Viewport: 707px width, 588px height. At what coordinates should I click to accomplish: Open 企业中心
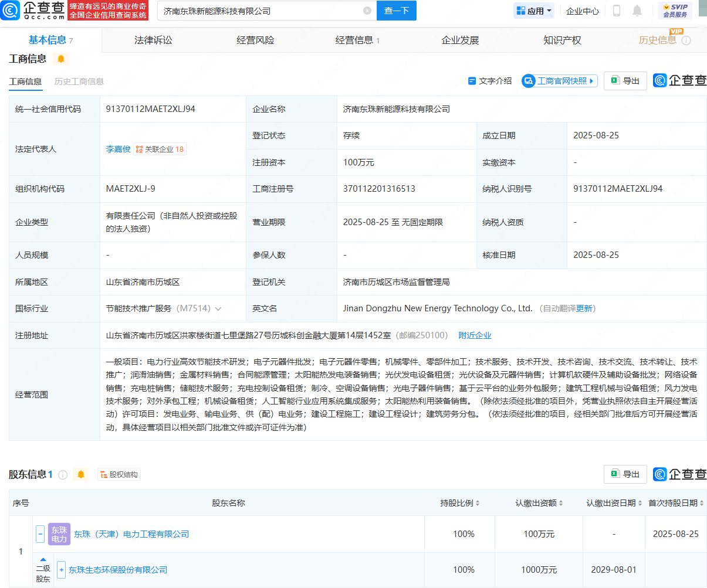pyautogui.click(x=583, y=11)
